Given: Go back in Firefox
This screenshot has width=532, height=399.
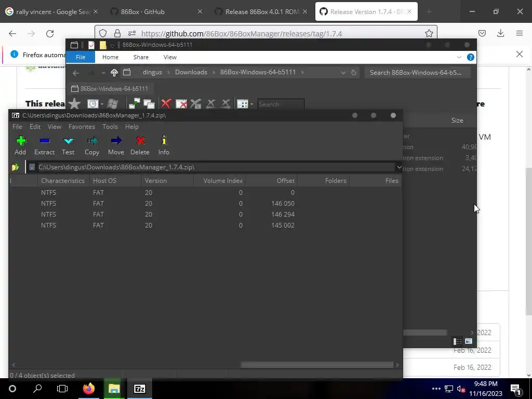Looking at the screenshot, I should [12, 34].
